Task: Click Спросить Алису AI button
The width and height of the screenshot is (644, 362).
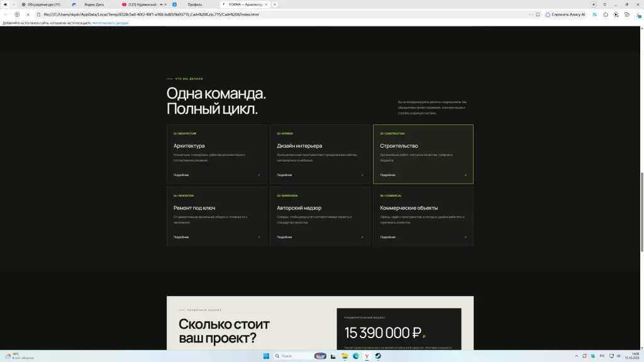Action: [x=565, y=14]
